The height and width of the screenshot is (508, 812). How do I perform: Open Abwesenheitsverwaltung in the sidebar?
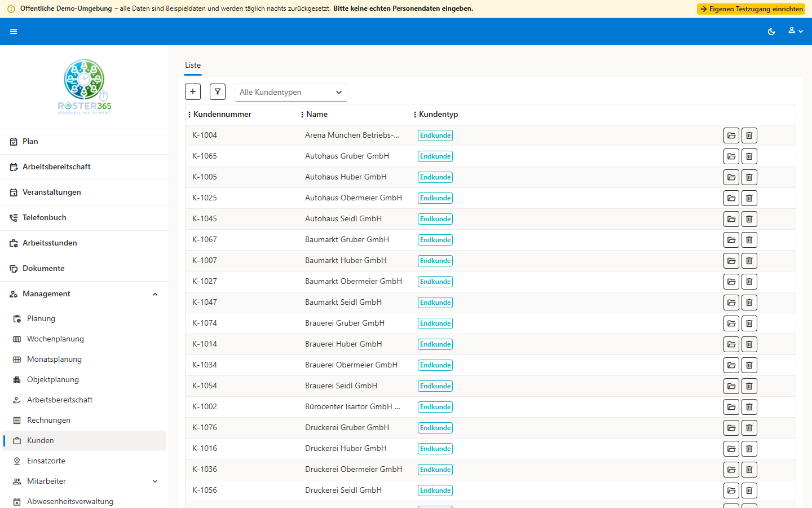[x=84, y=502]
